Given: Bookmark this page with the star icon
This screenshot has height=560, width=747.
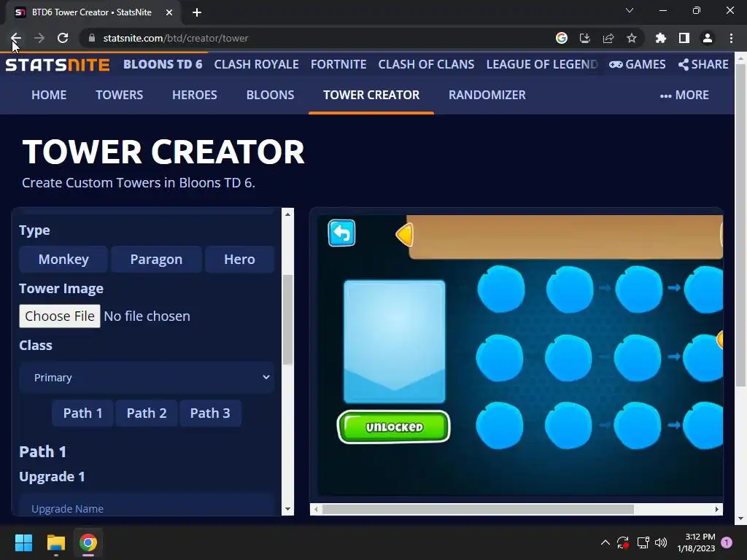Looking at the screenshot, I should (x=632, y=38).
